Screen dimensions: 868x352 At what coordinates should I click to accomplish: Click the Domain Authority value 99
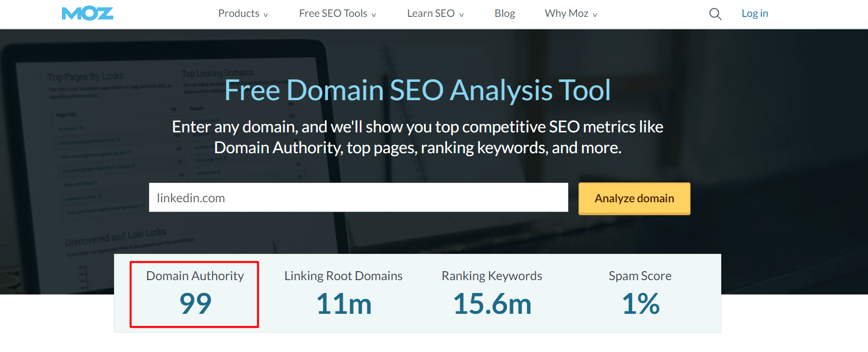tap(195, 303)
